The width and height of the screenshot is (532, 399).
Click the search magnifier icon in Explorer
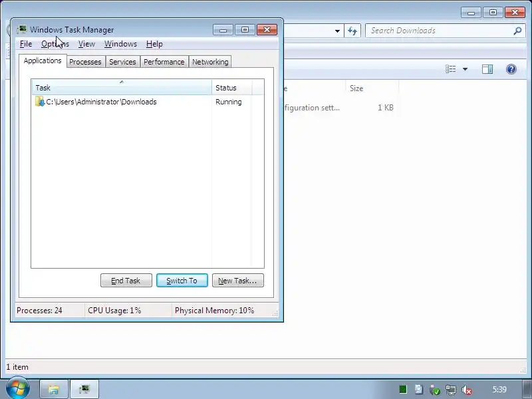[517, 31]
